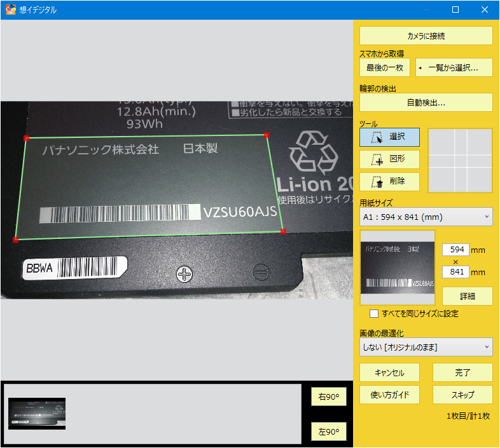Open the 一覧から選択... list button
The width and height of the screenshot is (500, 448).
(x=454, y=67)
